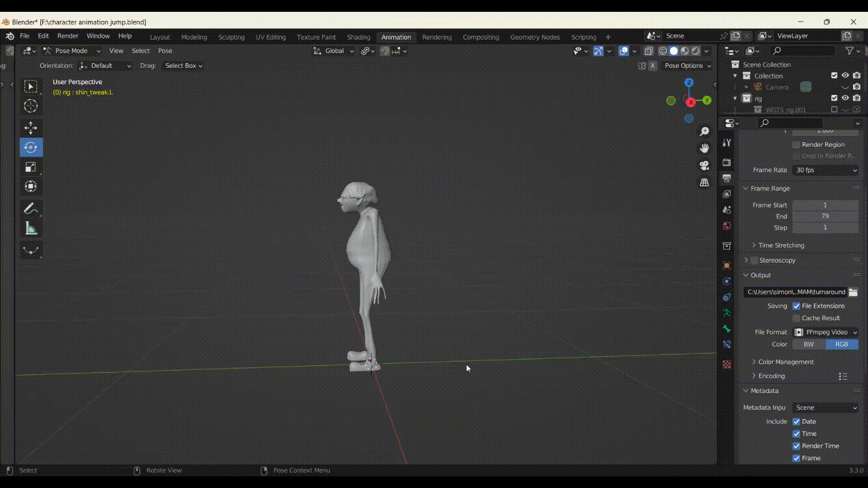Switch to wireframe viewport shading
The width and height of the screenshot is (868, 488).
pos(663,51)
